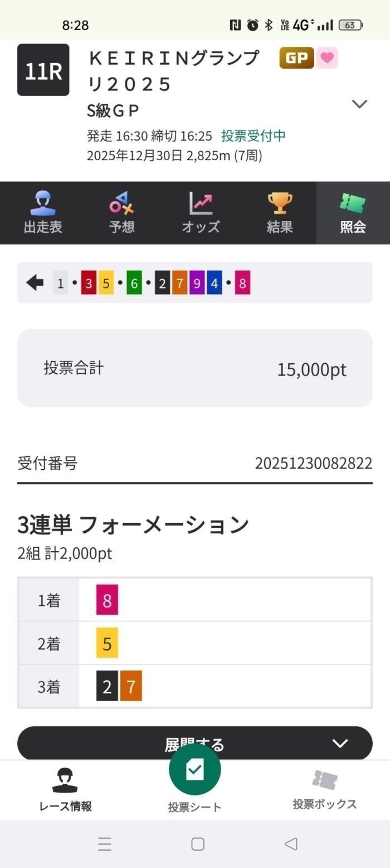Expand race details chevron in header
Screen dimensions: 390x868
coord(359,104)
